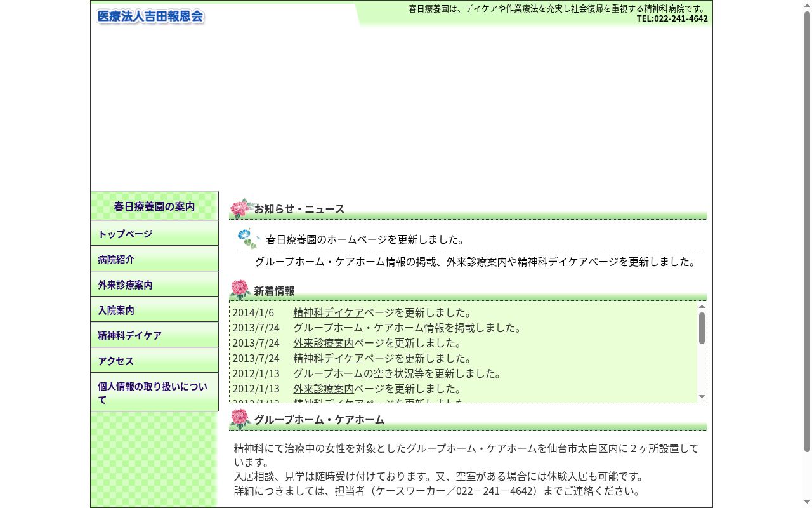The height and width of the screenshot is (508, 812).
Task: Click the line beginning 詳細につきましては、担当者
Action: click(438, 491)
